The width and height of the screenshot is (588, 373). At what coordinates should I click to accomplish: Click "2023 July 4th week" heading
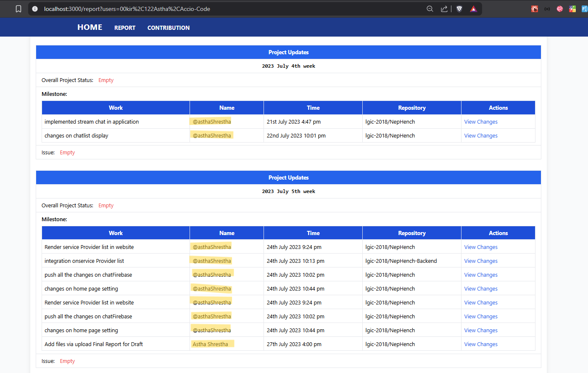point(288,66)
